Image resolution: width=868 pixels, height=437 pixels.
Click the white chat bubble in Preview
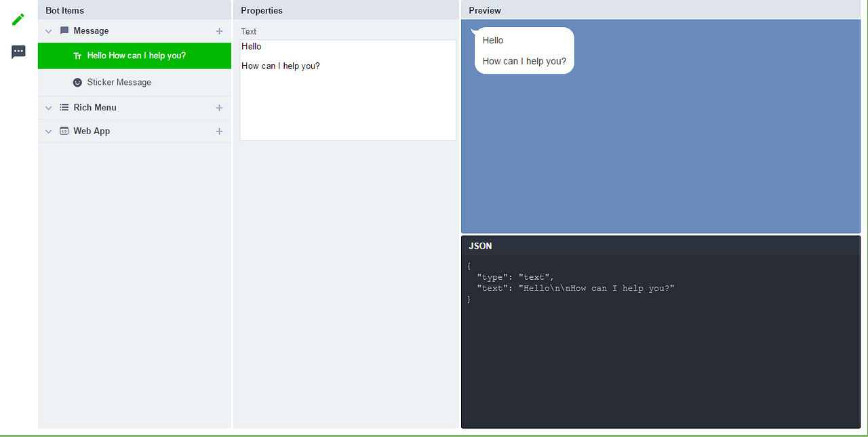click(524, 50)
